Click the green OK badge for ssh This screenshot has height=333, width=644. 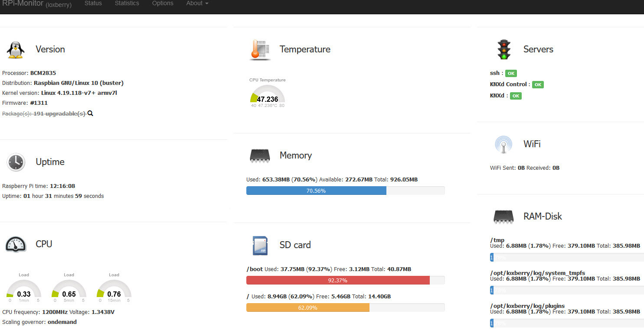(511, 74)
